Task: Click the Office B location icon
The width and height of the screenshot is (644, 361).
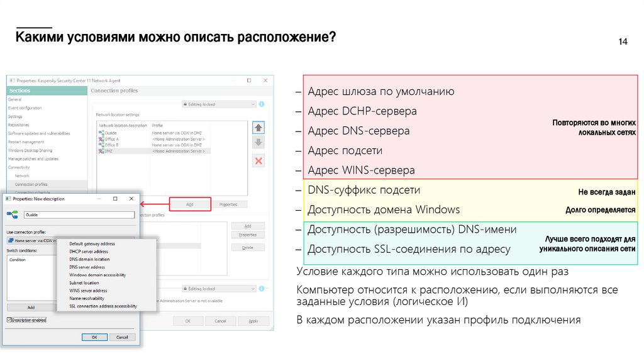Action: click(x=101, y=145)
